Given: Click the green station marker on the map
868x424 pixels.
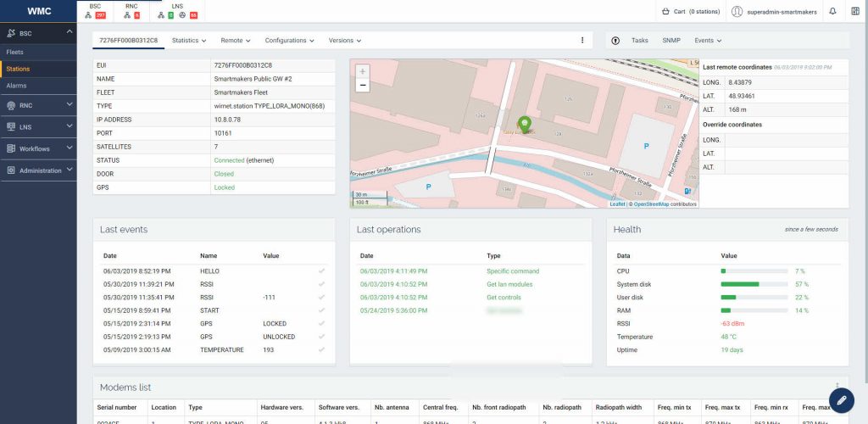Looking at the screenshot, I should [524, 124].
